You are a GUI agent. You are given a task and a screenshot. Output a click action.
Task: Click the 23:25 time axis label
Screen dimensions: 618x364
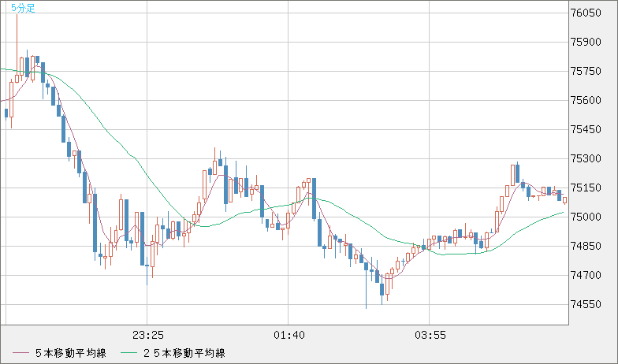(148, 336)
